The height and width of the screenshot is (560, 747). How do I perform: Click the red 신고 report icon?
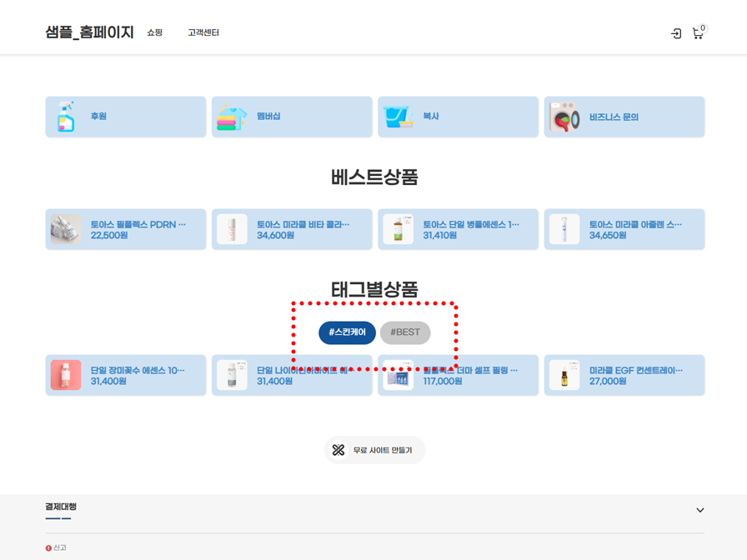(x=48, y=548)
